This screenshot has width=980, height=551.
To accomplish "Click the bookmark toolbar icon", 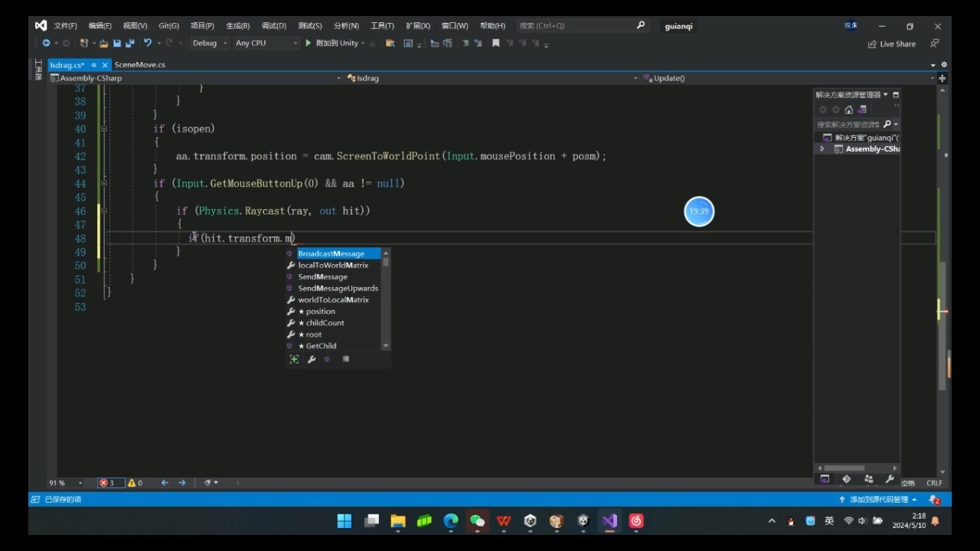I will 495,43.
